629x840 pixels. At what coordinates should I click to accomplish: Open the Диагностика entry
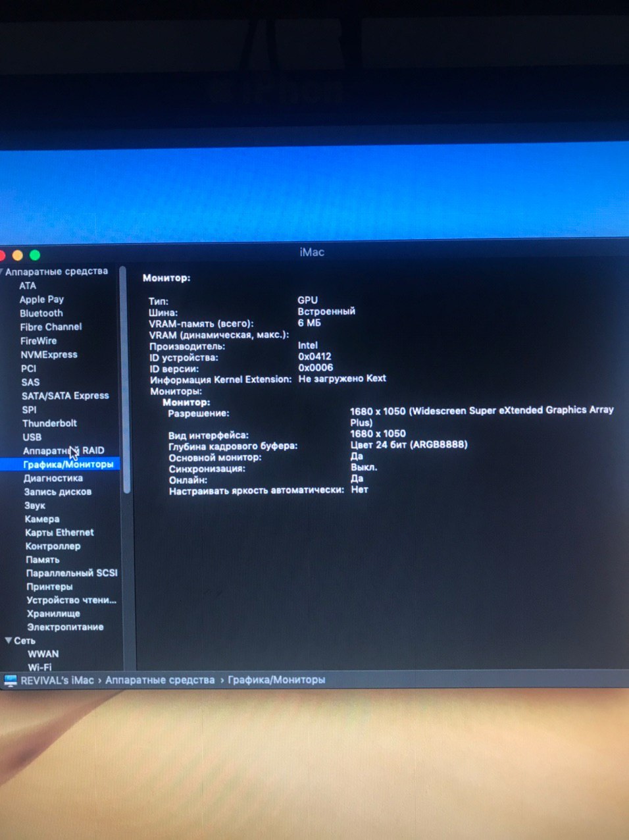click(x=53, y=479)
